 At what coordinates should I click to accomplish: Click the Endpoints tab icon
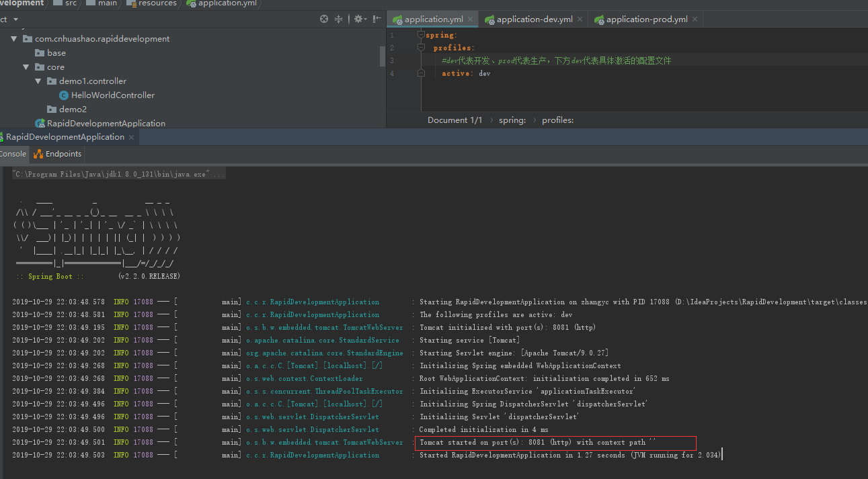[x=38, y=154]
